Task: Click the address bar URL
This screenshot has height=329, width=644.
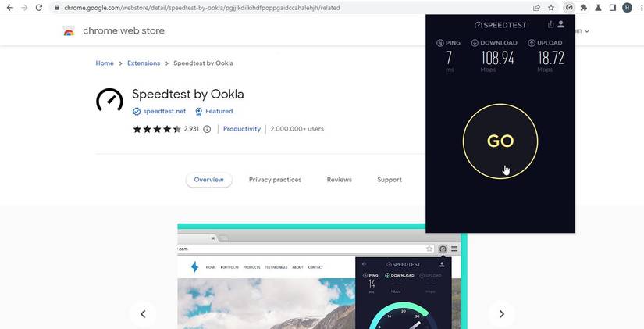Action: pyautogui.click(x=201, y=7)
